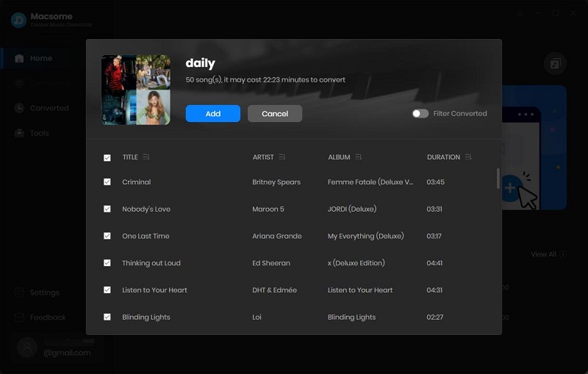Open the Home sidebar icon
Viewport: 588px width, 374px height.
(19, 58)
